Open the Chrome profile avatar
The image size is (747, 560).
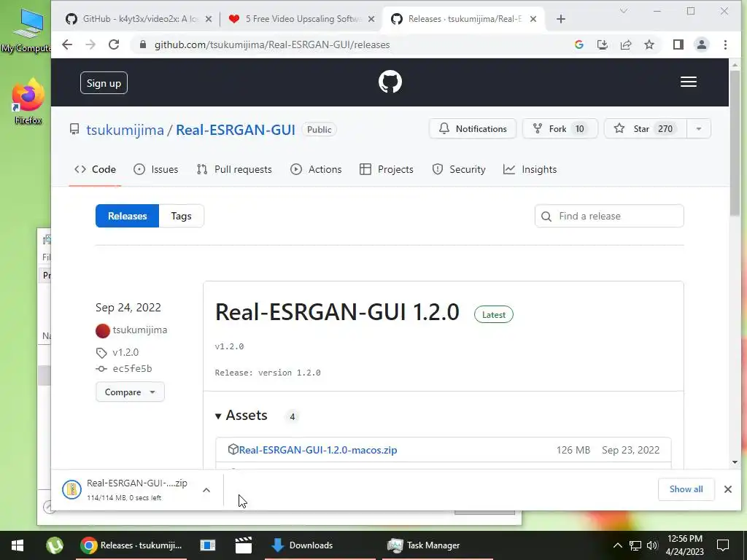tap(702, 44)
